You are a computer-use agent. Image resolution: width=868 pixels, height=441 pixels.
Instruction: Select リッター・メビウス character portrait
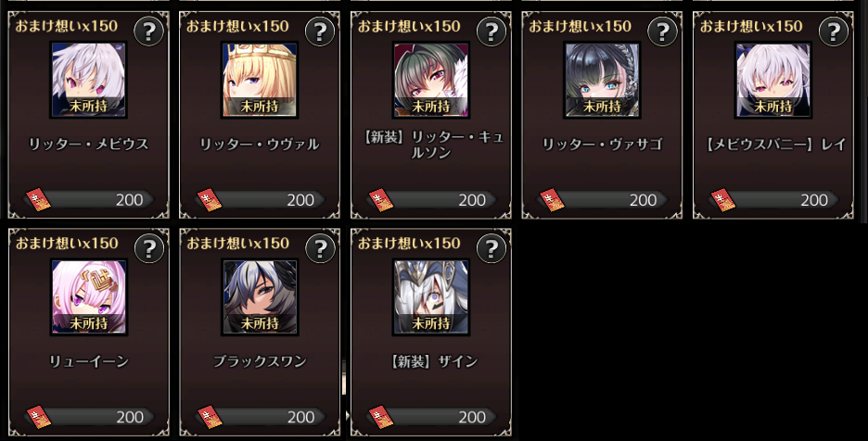[x=89, y=80]
